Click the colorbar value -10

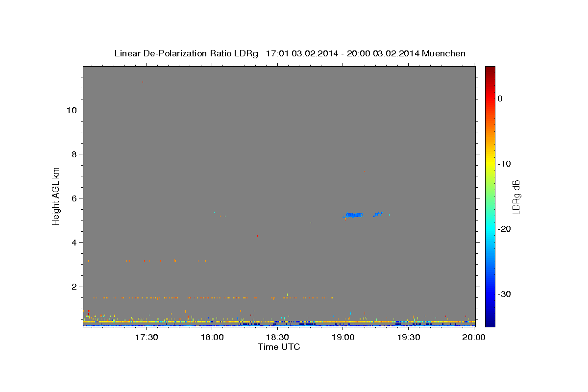(x=504, y=164)
